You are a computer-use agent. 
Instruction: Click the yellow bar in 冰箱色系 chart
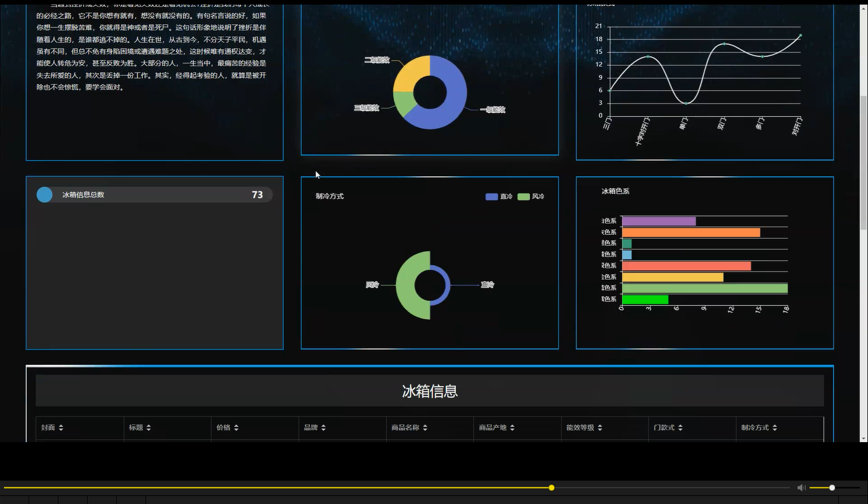pos(673,277)
